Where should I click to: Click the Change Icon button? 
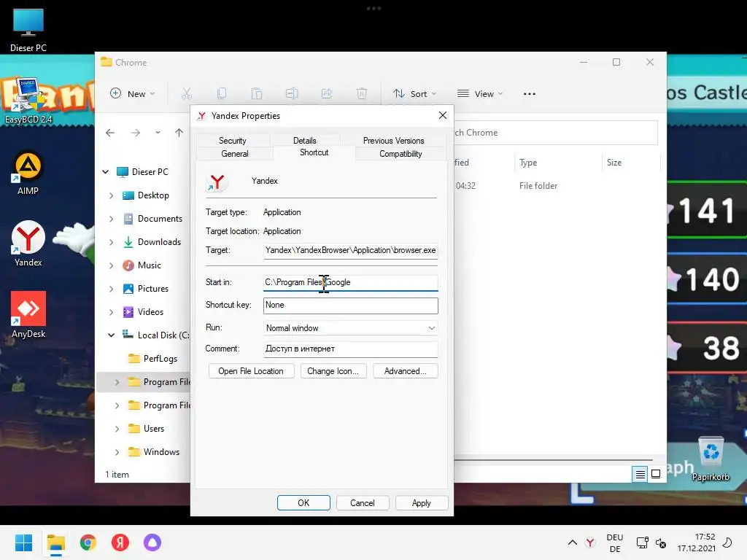[x=333, y=371]
